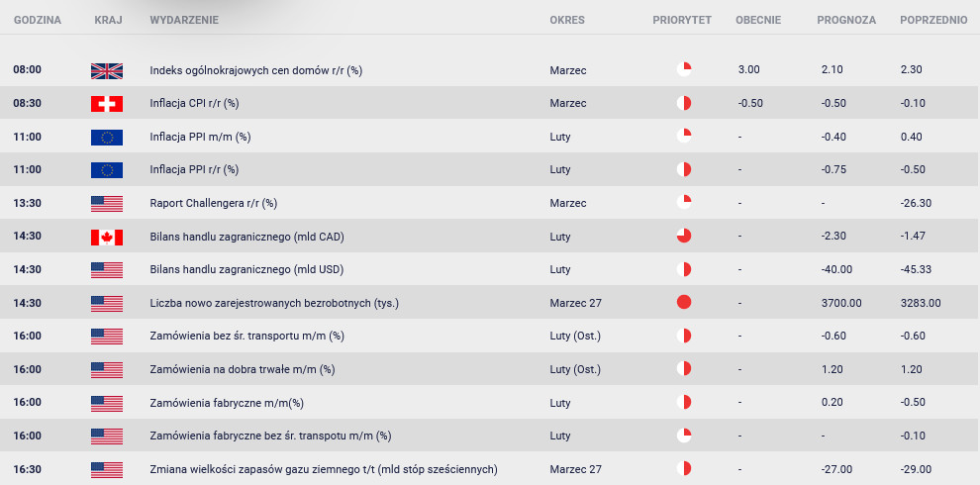
Task: Open Liczba nowo zarejestrowanych bezrobotnych event
Action: (x=274, y=303)
